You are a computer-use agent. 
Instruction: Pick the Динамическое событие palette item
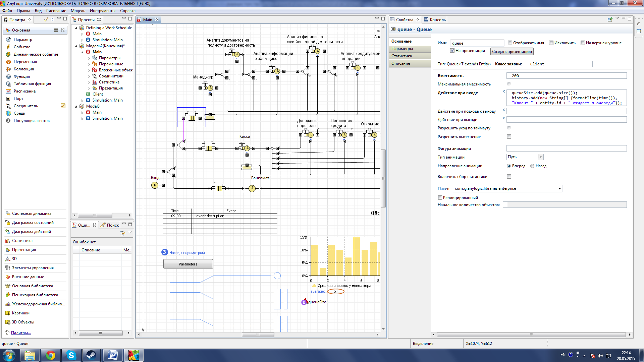click(x=36, y=54)
